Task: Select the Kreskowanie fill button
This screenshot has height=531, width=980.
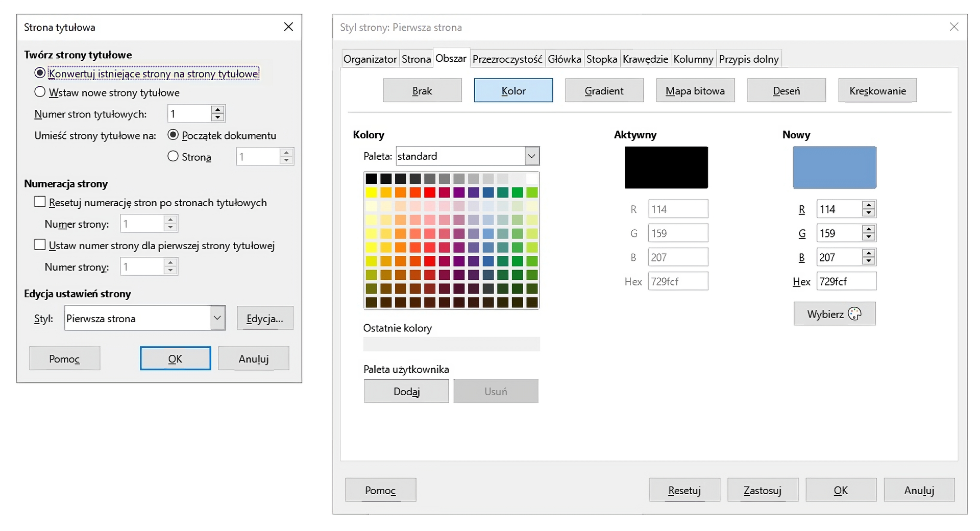Action: [x=877, y=90]
